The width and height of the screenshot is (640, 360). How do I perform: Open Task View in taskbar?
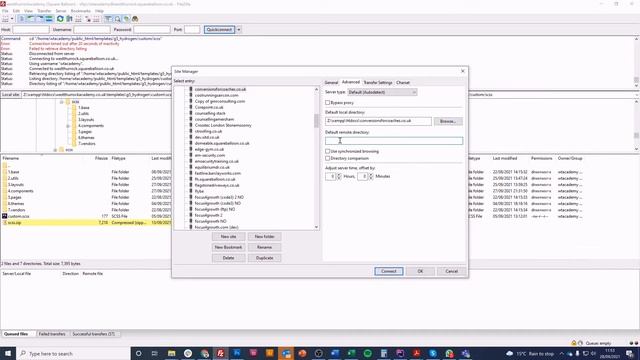coord(155,353)
